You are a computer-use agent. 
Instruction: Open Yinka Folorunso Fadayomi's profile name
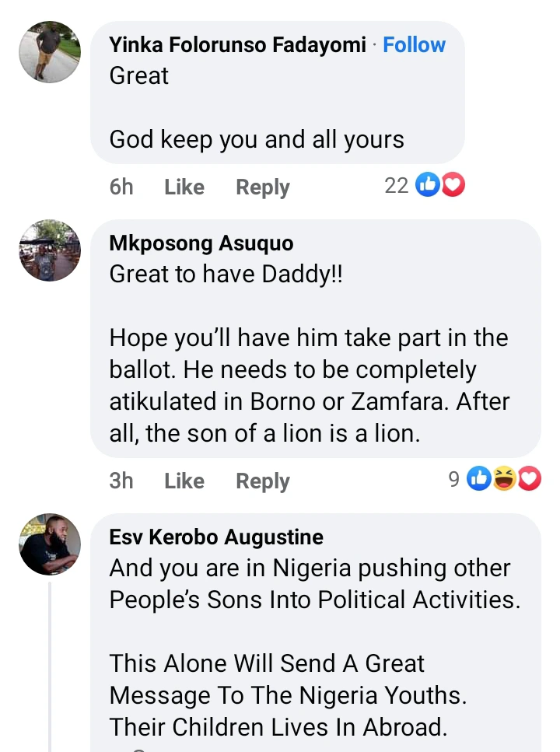[x=237, y=45]
